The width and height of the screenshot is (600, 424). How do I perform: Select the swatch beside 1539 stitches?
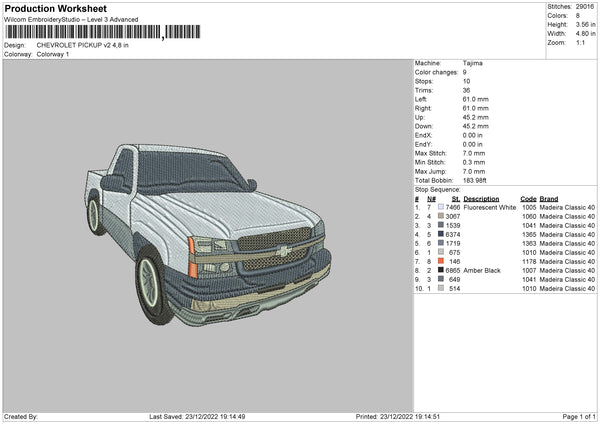pyautogui.click(x=441, y=225)
